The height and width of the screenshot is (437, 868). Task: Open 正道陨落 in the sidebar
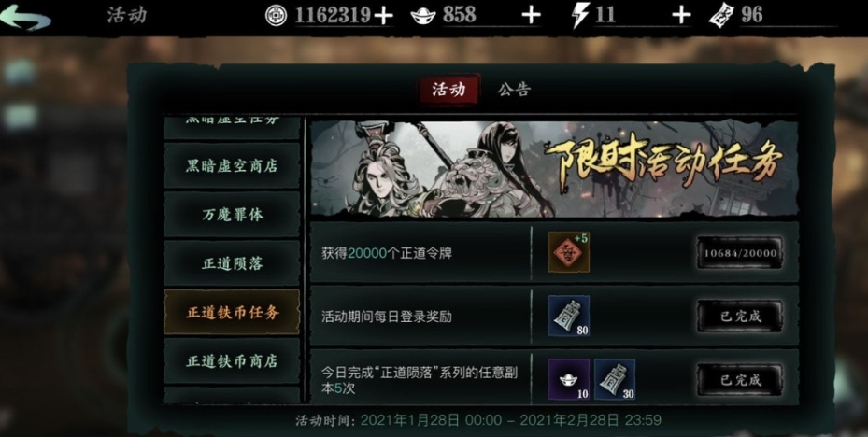click(x=232, y=263)
